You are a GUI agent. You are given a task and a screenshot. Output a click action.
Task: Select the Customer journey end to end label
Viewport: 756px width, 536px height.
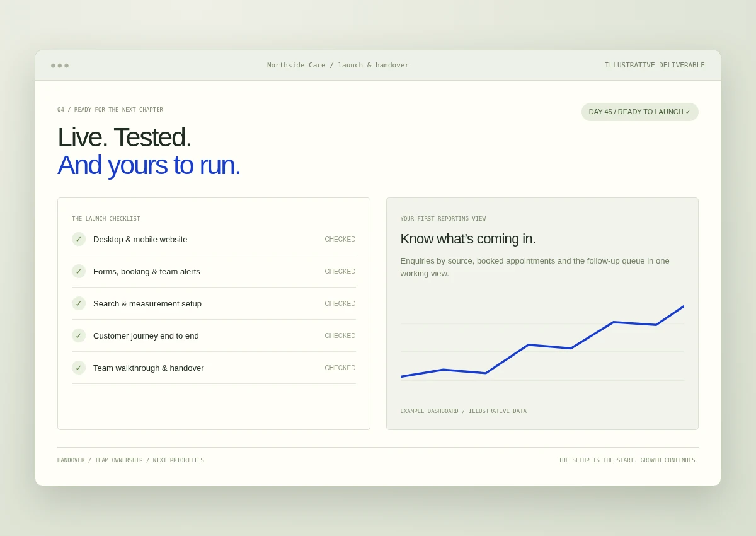(146, 335)
